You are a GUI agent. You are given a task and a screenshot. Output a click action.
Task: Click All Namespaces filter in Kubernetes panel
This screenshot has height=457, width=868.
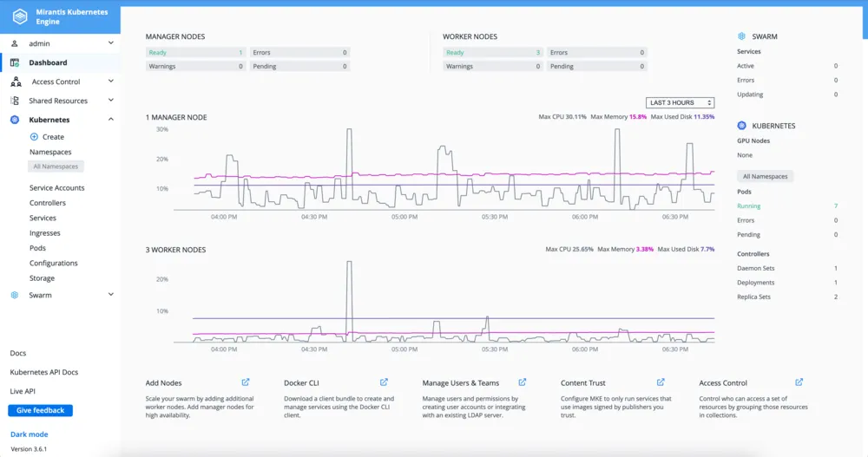[x=765, y=177]
